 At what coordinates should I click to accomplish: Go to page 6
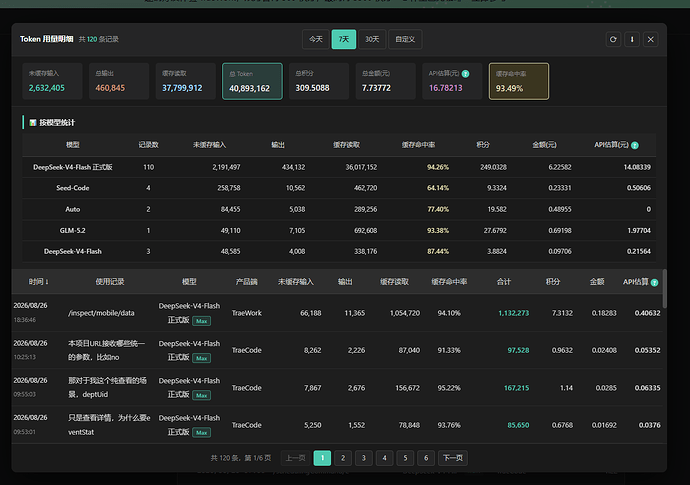[x=426, y=458]
